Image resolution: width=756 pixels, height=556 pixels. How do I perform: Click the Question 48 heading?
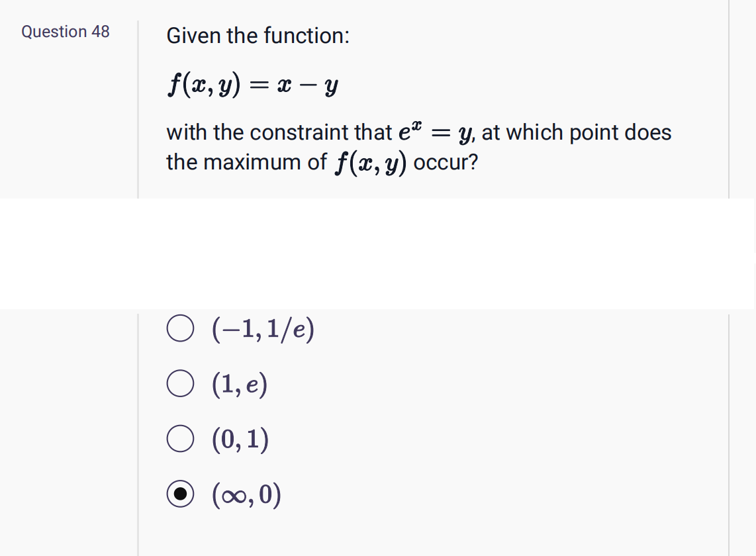(66, 32)
